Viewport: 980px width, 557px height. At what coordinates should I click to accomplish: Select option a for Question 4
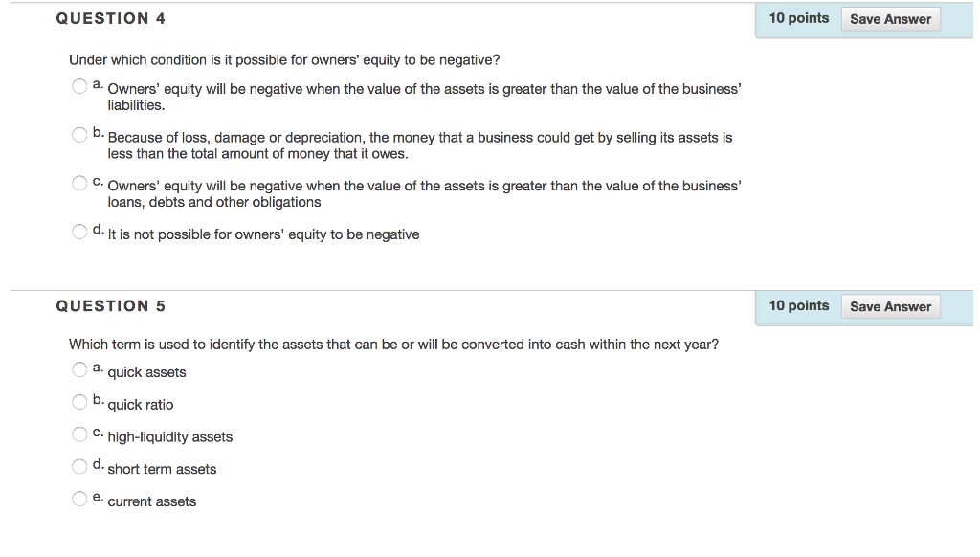pyautogui.click(x=79, y=85)
